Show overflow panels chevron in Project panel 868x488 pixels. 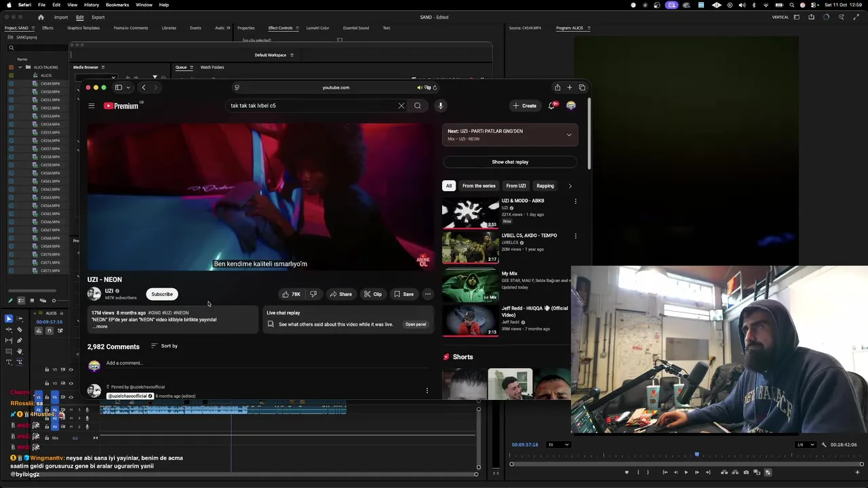click(x=229, y=28)
